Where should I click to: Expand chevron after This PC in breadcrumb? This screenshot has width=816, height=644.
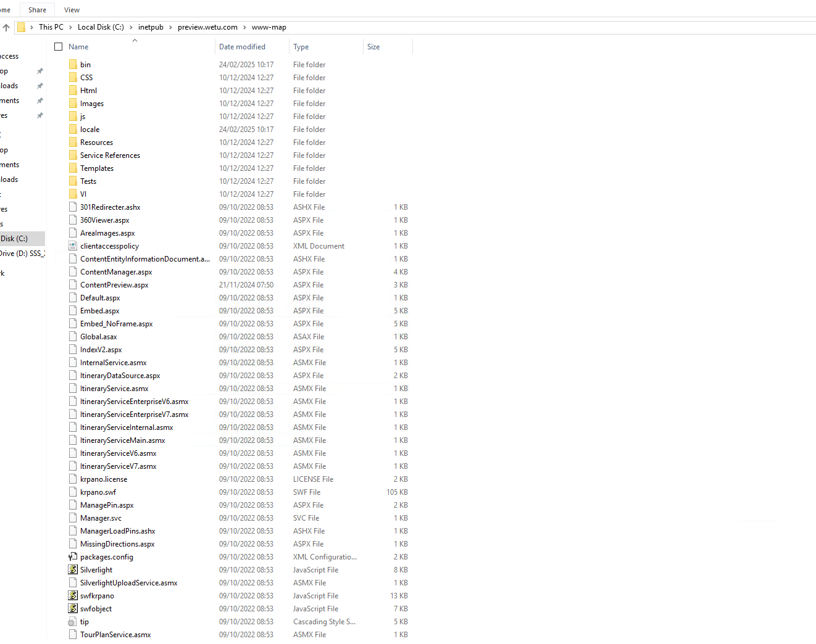pos(70,27)
